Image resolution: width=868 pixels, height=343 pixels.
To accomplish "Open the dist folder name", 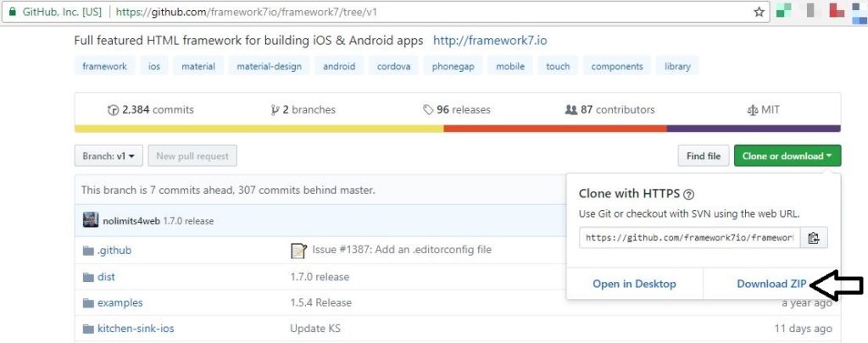I will click(106, 277).
